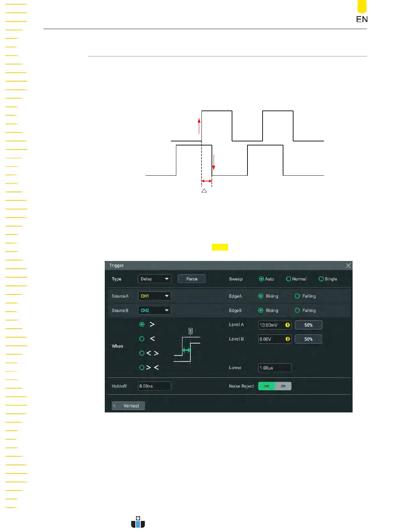Set EdgeA to Rising

click(268, 296)
